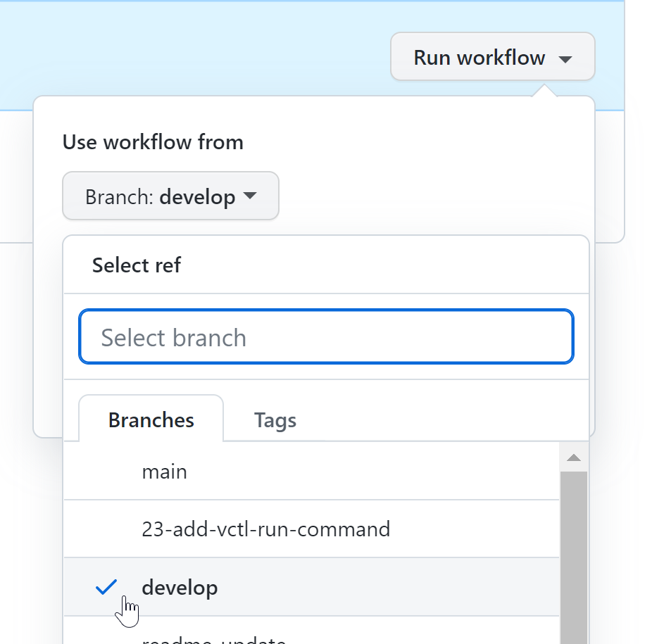The width and height of the screenshot is (652, 644).
Task: Click the bold develop text in Branch button
Action: coord(197,197)
